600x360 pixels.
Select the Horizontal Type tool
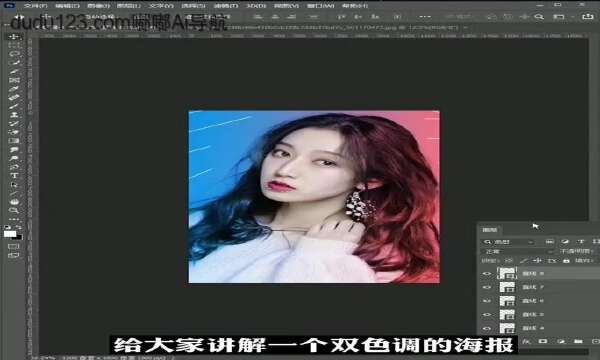pyautogui.click(x=15, y=175)
